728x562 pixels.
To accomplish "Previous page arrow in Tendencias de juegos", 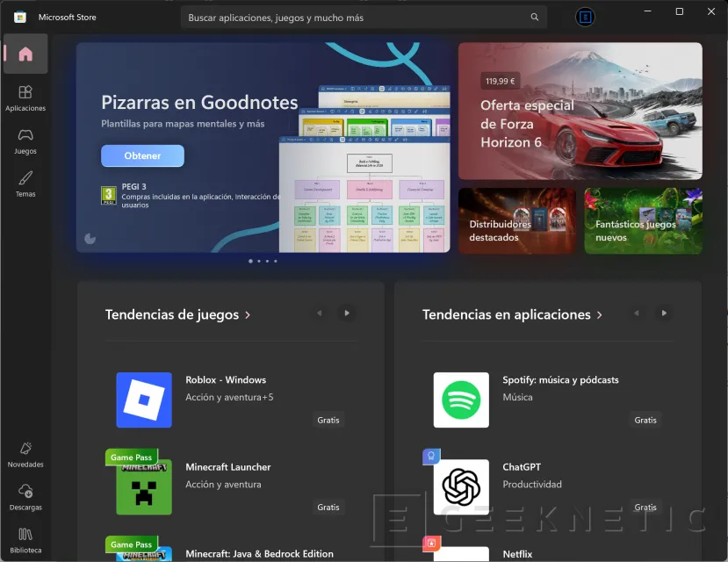I will point(320,313).
